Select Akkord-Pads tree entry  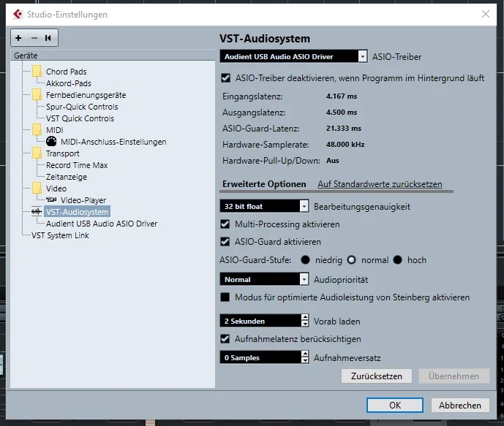pyautogui.click(x=69, y=83)
